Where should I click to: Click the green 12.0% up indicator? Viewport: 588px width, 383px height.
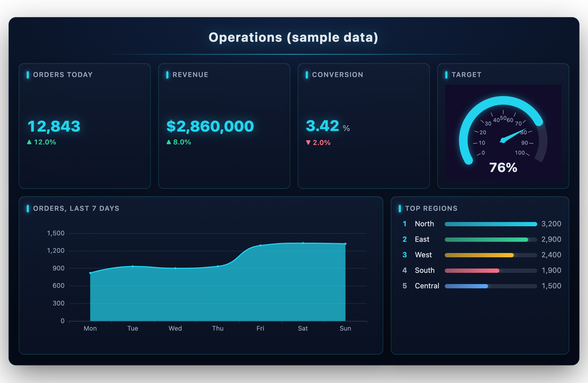pos(41,142)
